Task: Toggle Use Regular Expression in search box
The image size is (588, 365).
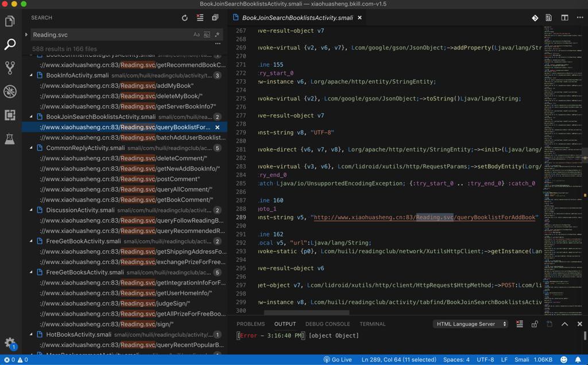Action: [x=217, y=34]
